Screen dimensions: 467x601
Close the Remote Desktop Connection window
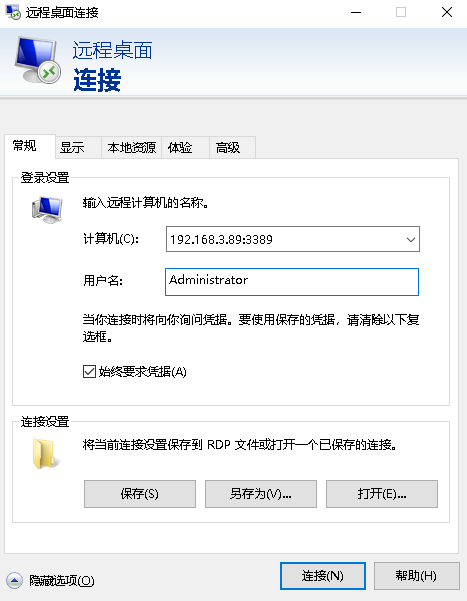[447, 12]
